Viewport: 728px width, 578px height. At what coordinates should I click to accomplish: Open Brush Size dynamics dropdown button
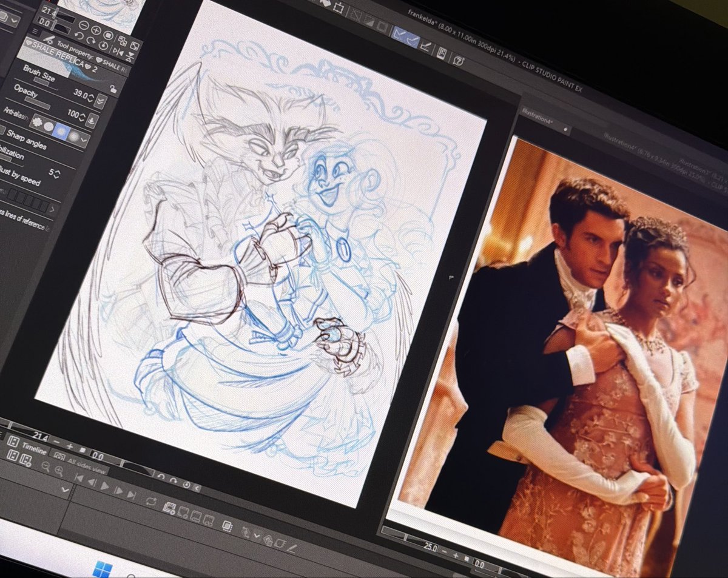100,101
